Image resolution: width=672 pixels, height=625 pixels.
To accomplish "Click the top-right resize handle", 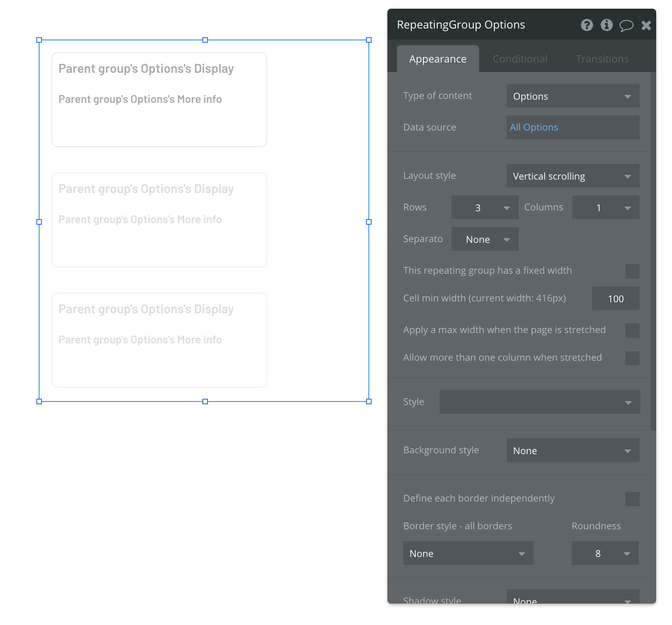I will (x=369, y=40).
